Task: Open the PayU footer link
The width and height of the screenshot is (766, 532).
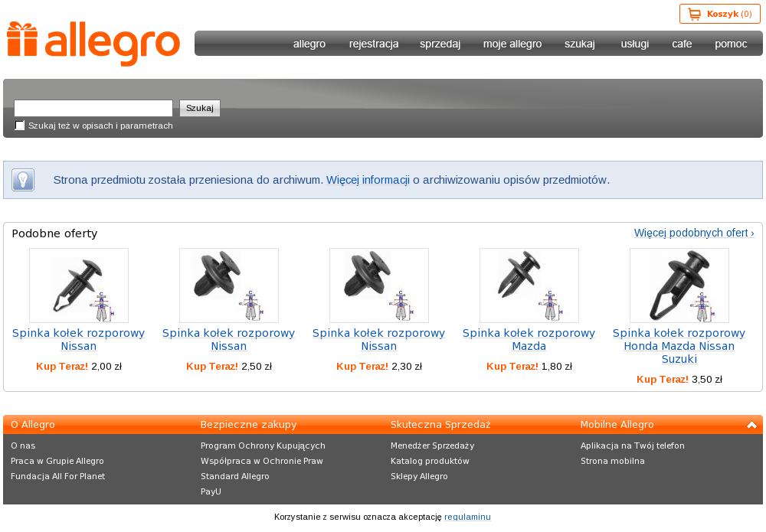Action: (211, 491)
